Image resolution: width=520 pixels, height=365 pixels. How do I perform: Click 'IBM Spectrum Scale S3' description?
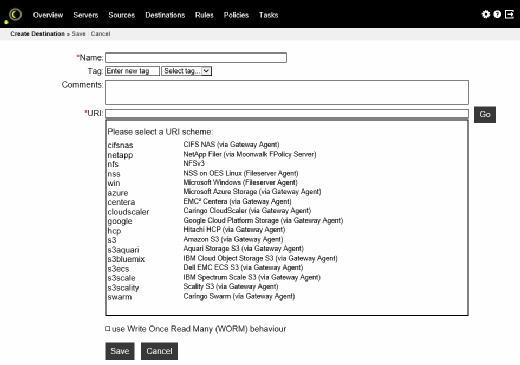click(x=252, y=277)
